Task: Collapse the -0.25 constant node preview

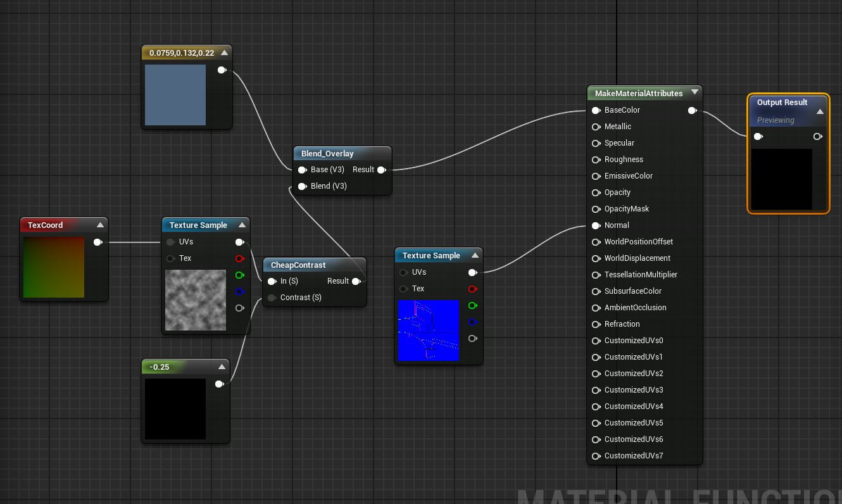Action: (222, 367)
